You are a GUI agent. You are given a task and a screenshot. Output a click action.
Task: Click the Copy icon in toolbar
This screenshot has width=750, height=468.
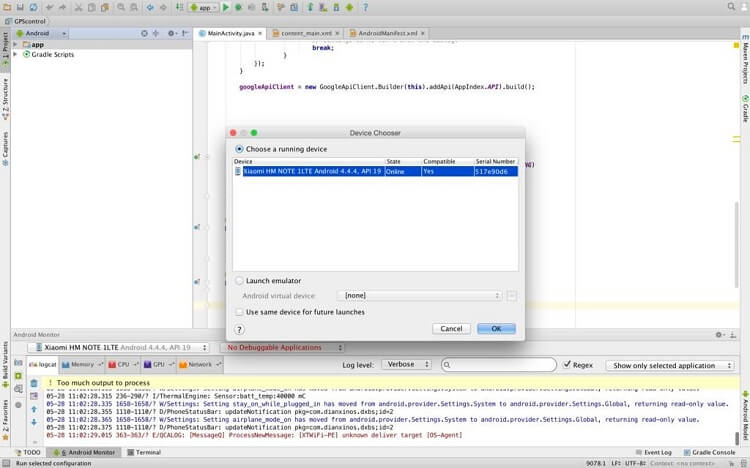click(x=91, y=7)
